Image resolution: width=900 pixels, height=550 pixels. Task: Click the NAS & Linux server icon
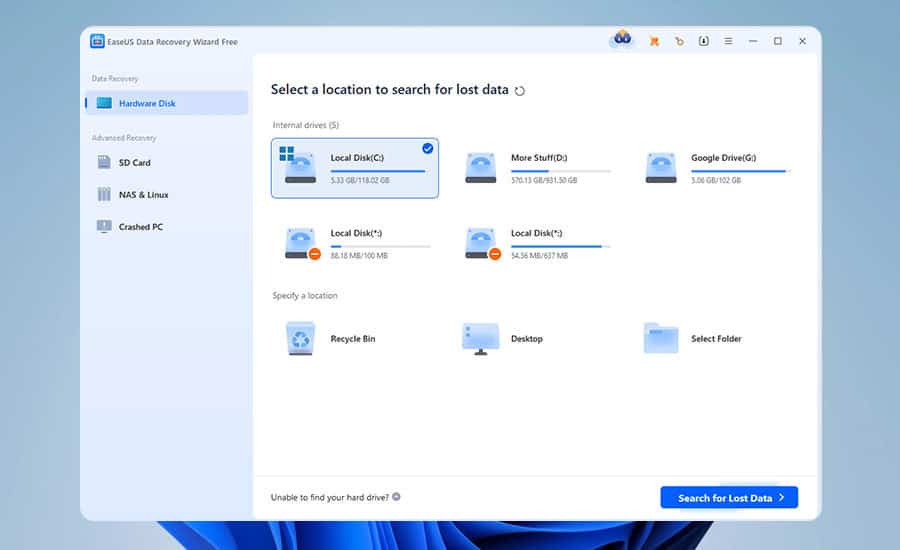coord(104,195)
